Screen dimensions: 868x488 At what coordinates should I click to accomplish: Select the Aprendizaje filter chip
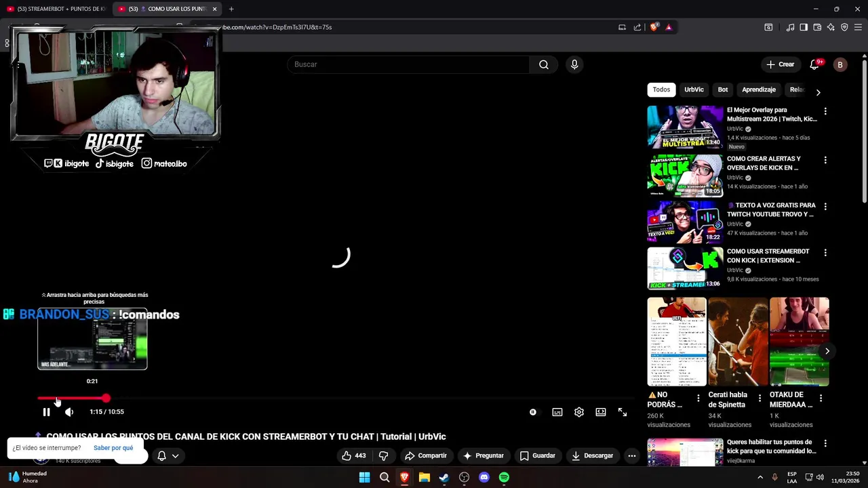759,89
